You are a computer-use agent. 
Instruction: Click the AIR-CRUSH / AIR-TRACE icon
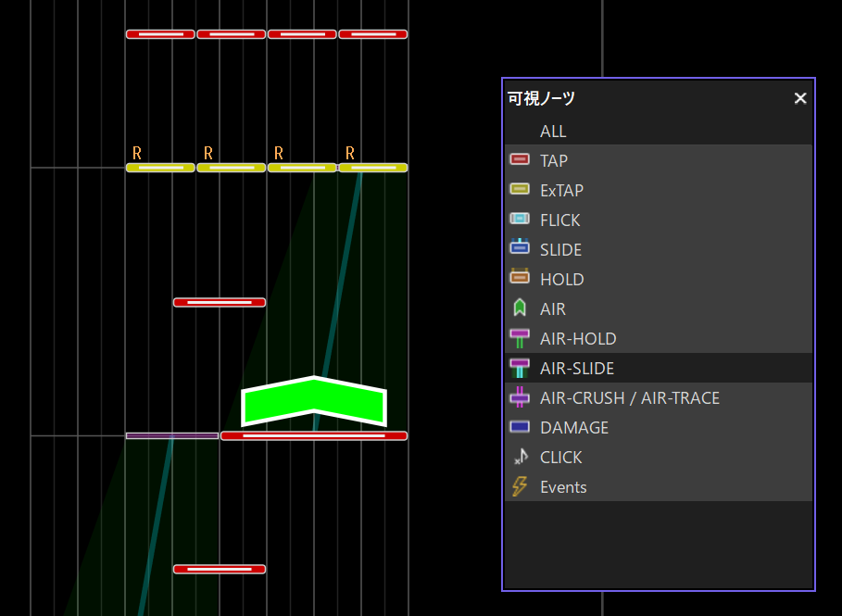[520, 397]
